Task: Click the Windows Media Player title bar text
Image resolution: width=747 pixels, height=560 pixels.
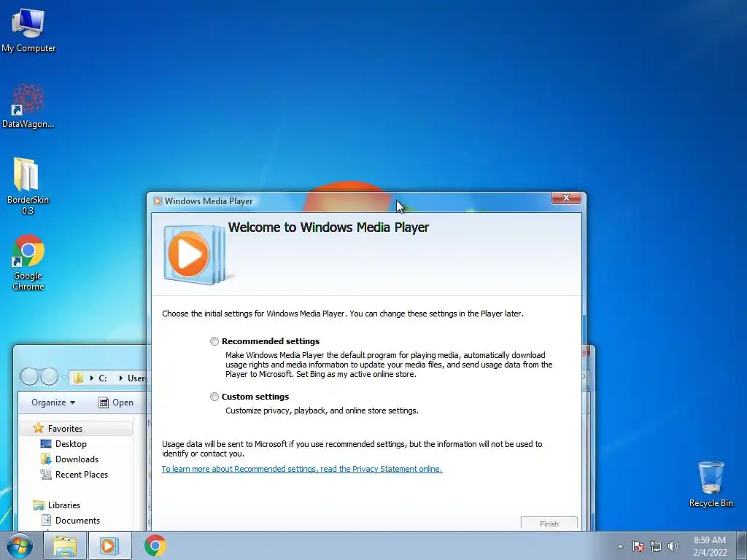Action: pos(209,201)
